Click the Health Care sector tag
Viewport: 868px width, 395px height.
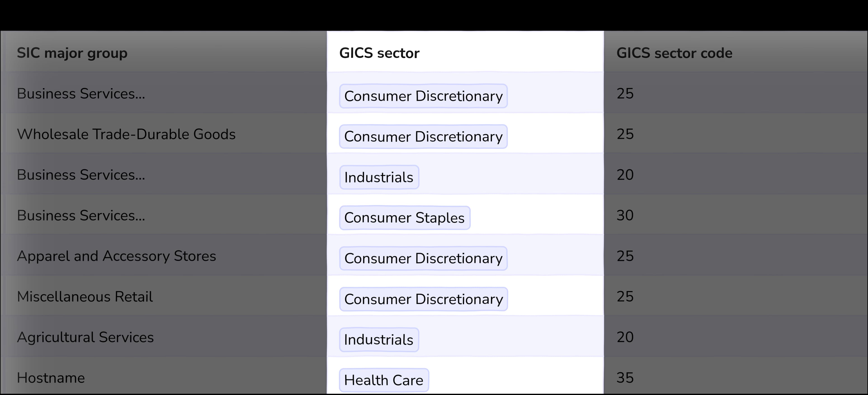[384, 380]
